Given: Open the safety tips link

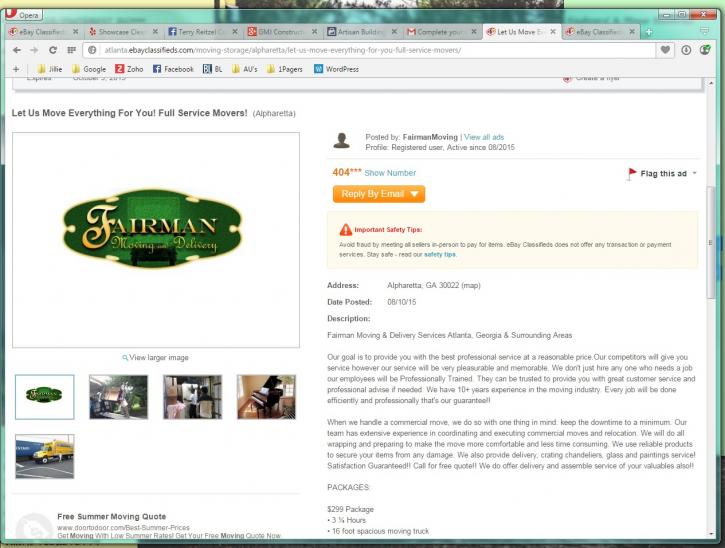Looking at the screenshot, I should (440, 254).
